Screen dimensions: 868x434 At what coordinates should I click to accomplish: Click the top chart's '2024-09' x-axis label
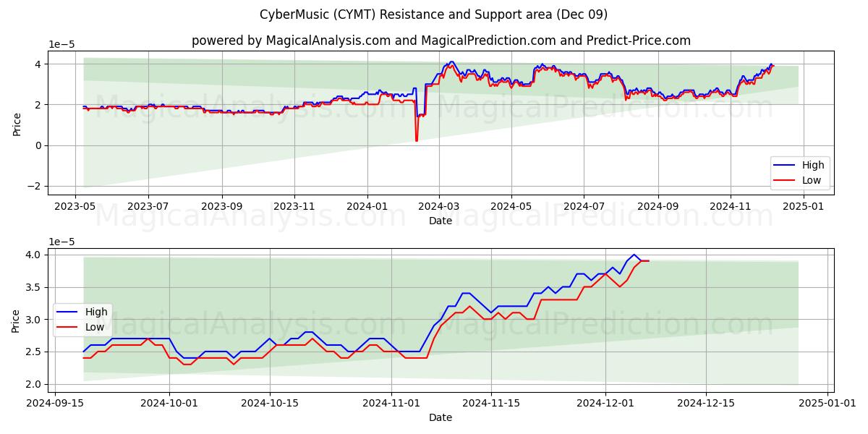tap(658, 206)
